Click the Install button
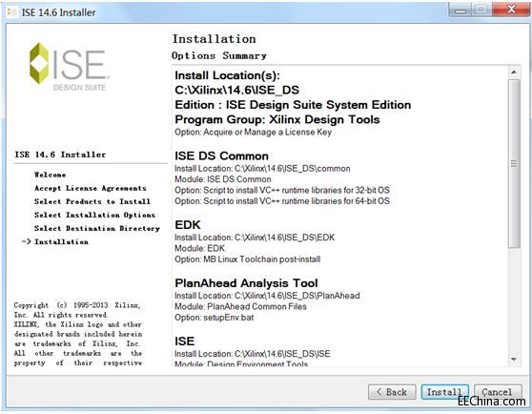 click(445, 392)
